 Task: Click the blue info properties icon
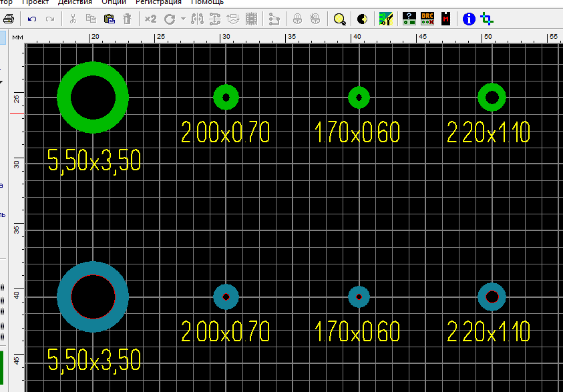tap(469, 19)
